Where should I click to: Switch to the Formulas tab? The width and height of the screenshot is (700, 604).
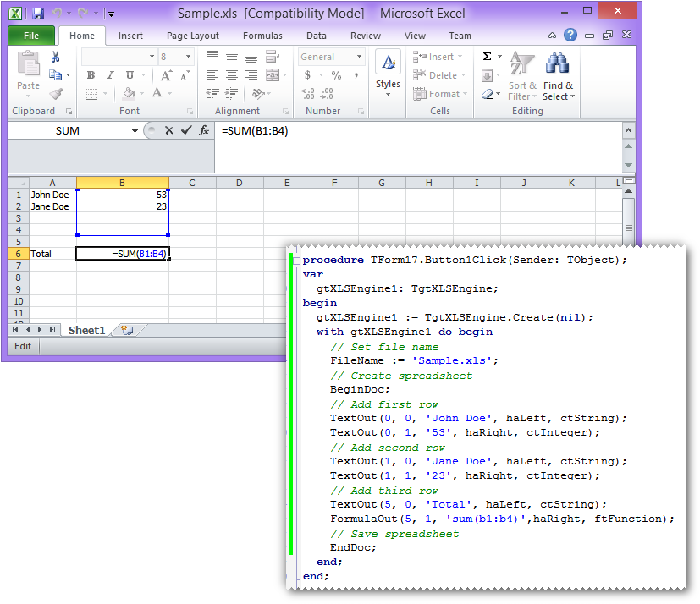coord(262,36)
